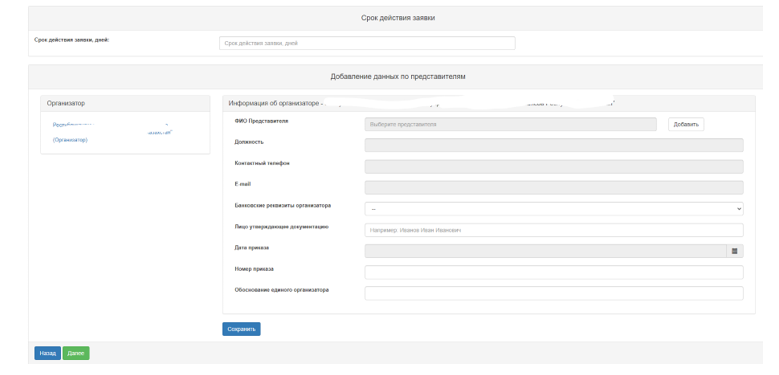Open the Выберите представителя selector
Viewport: 779px width, 375px height.
click(511, 125)
